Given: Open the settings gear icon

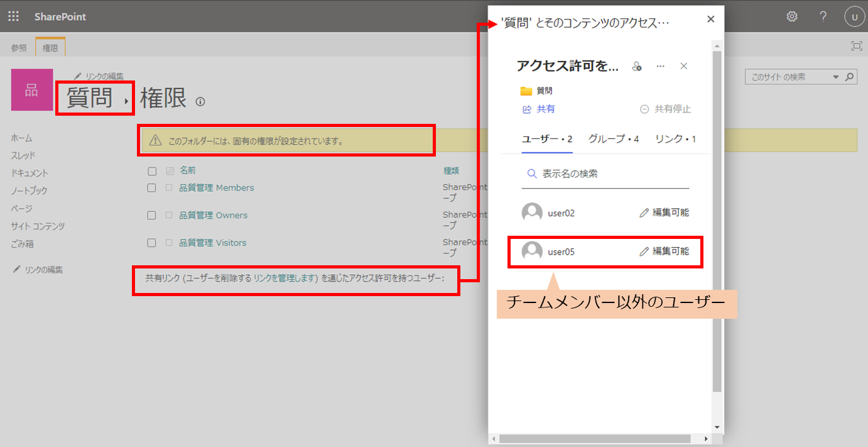Looking at the screenshot, I should click(792, 16).
